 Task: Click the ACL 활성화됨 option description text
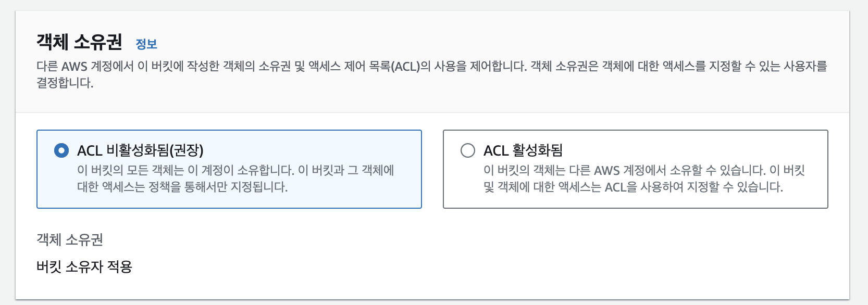tap(644, 179)
